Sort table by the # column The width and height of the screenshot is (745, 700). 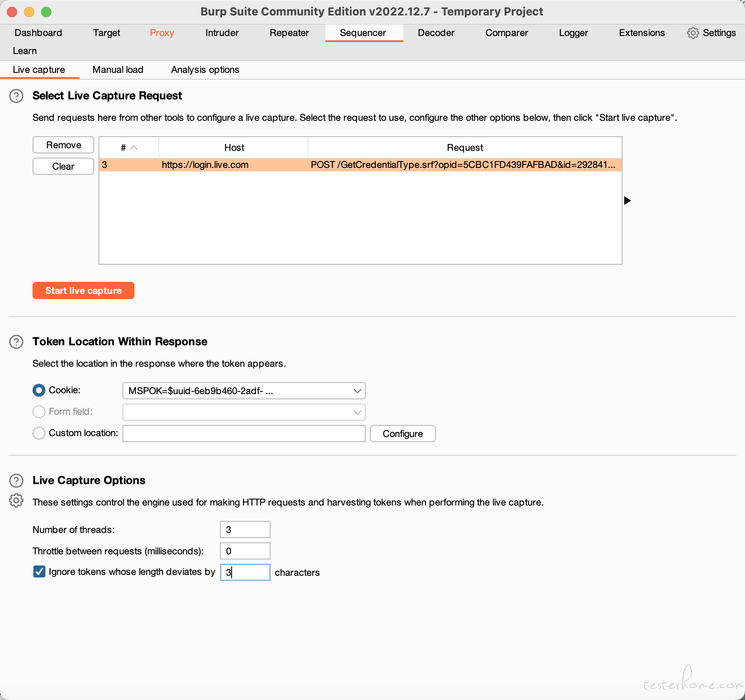(x=129, y=147)
